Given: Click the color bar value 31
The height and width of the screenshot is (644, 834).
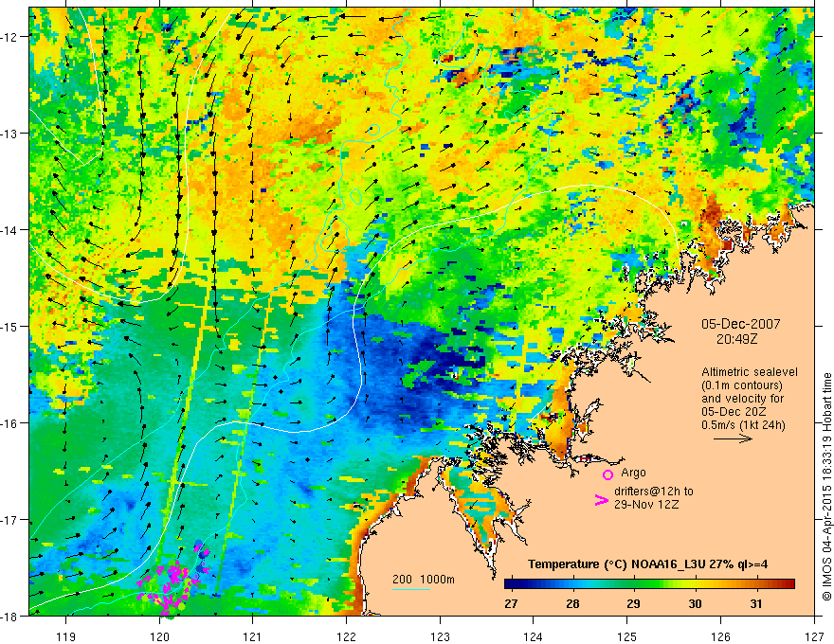Looking at the screenshot, I should point(756,604).
